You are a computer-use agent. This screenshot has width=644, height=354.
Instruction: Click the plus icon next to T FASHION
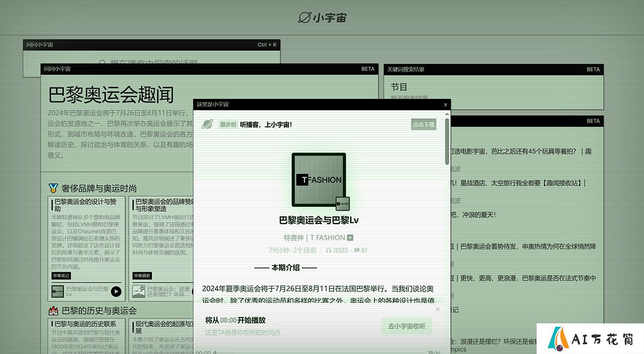click(350, 237)
